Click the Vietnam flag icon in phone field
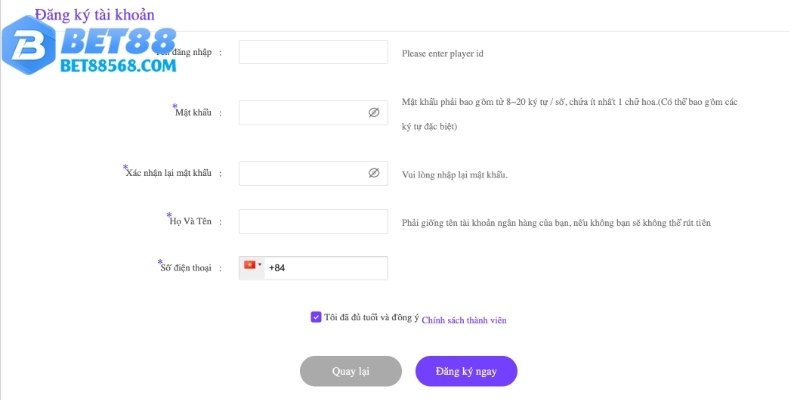The width and height of the screenshot is (800, 400). [250, 265]
